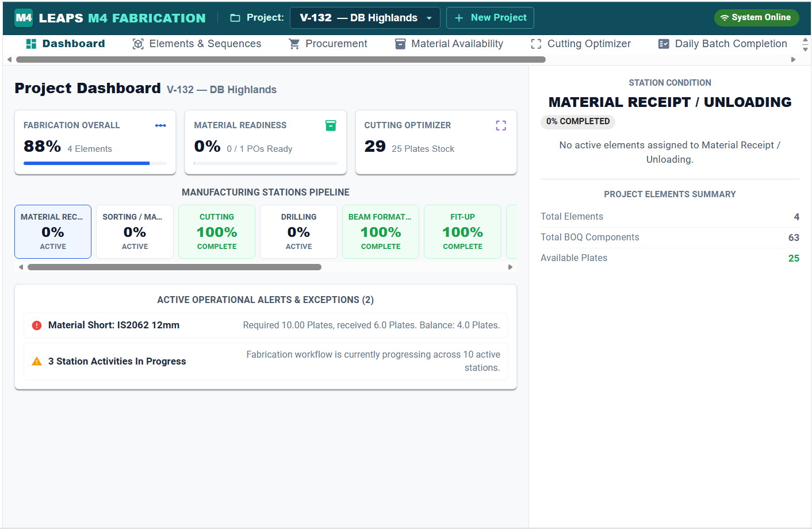Click the Material Readiness progress bar
812x529 pixels.
266,163
